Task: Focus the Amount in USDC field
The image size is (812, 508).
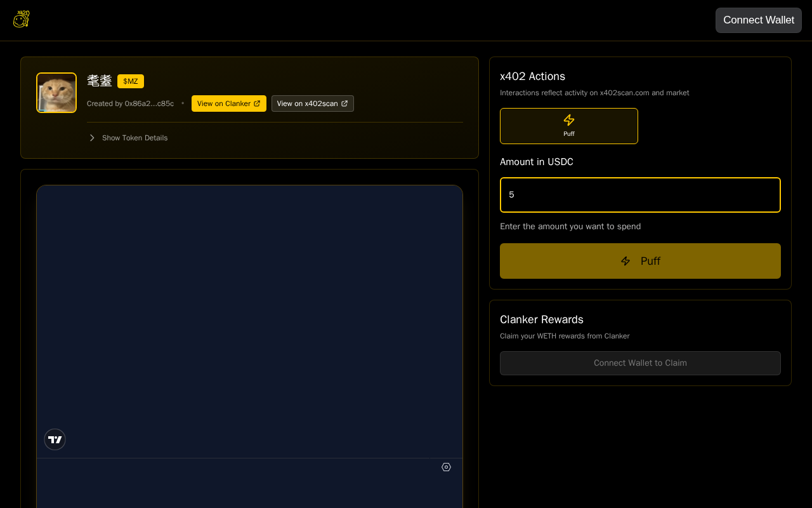Action: (x=640, y=195)
